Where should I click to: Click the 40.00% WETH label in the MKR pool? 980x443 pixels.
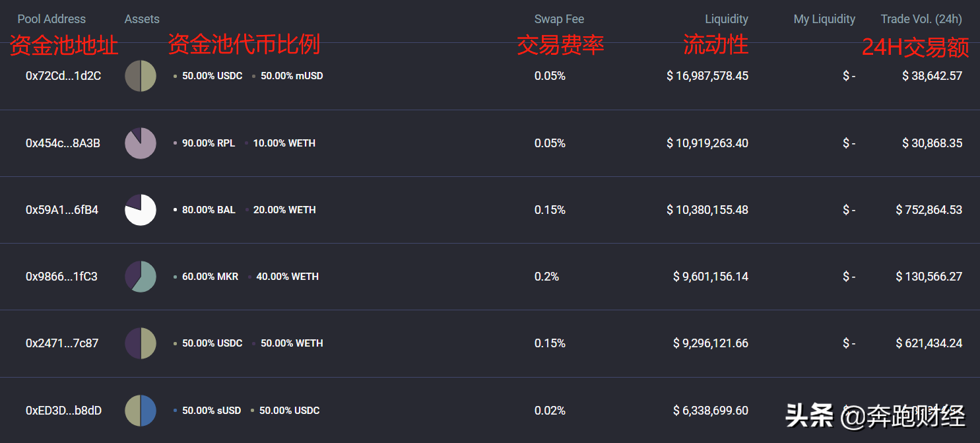click(287, 276)
